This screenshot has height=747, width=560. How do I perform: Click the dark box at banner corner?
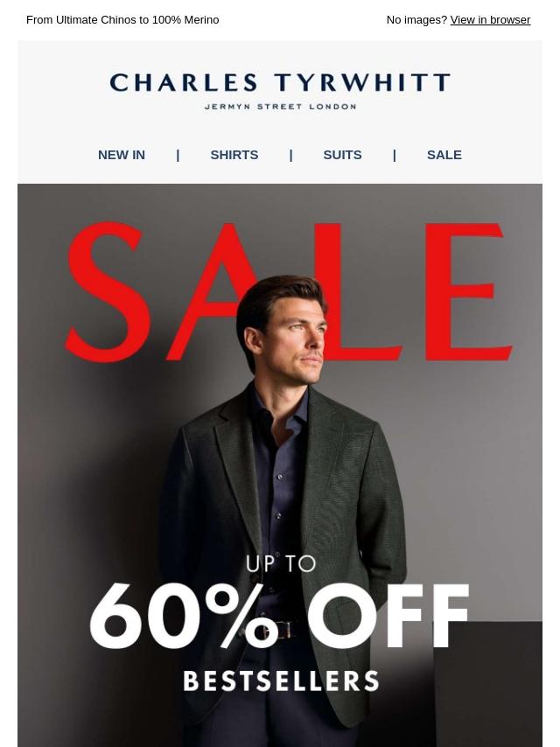487,684
